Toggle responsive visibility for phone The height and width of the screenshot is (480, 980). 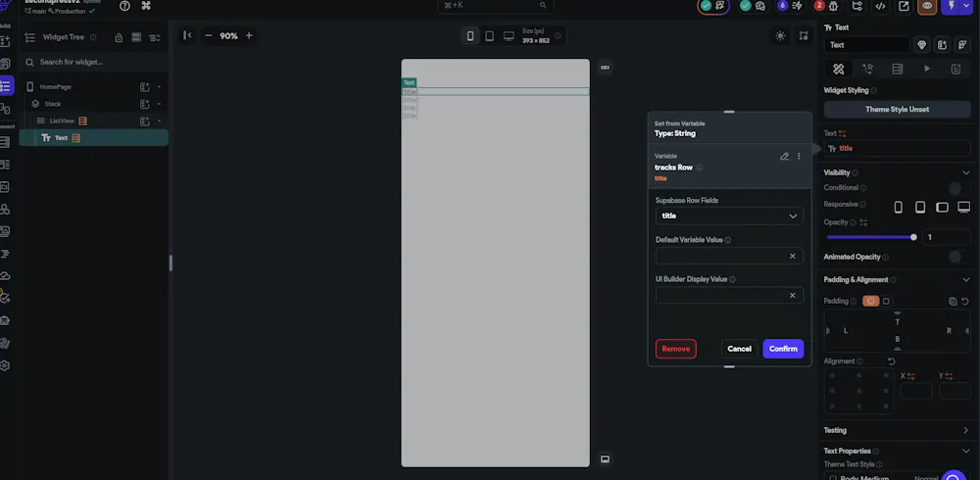[x=898, y=207]
